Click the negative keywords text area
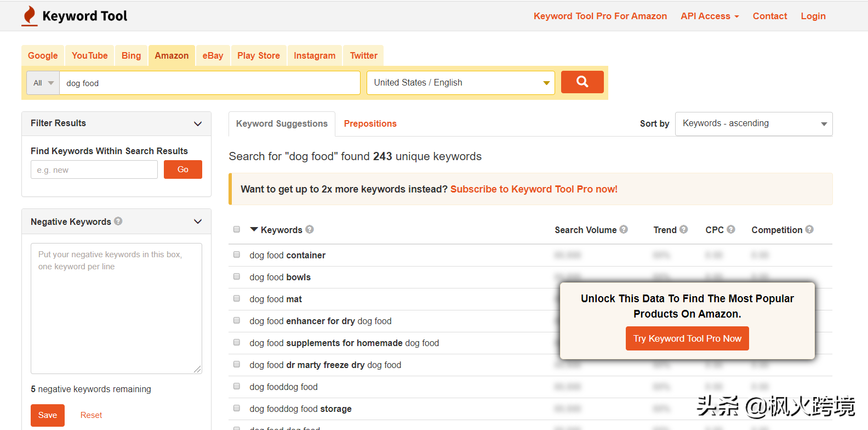The height and width of the screenshot is (430, 868). [x=116, y=308]
